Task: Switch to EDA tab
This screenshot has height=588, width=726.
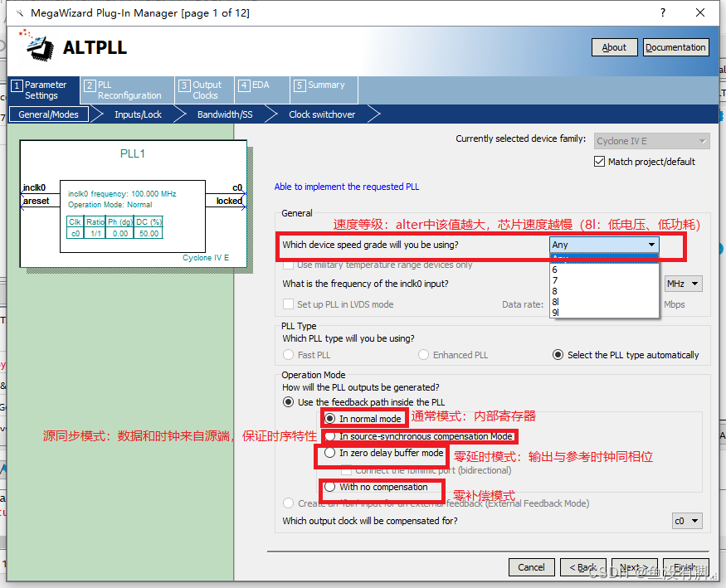Action: pos(262,90)
